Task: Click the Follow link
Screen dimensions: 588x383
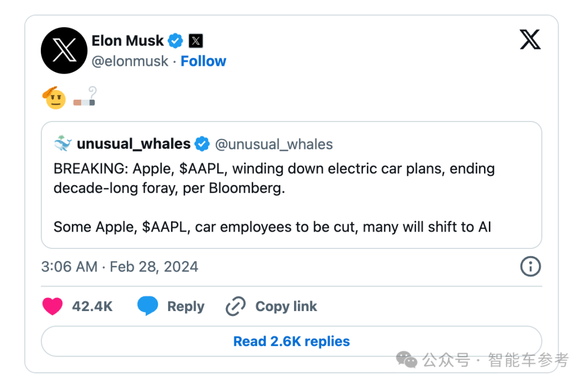Action: tap(203, 61)
